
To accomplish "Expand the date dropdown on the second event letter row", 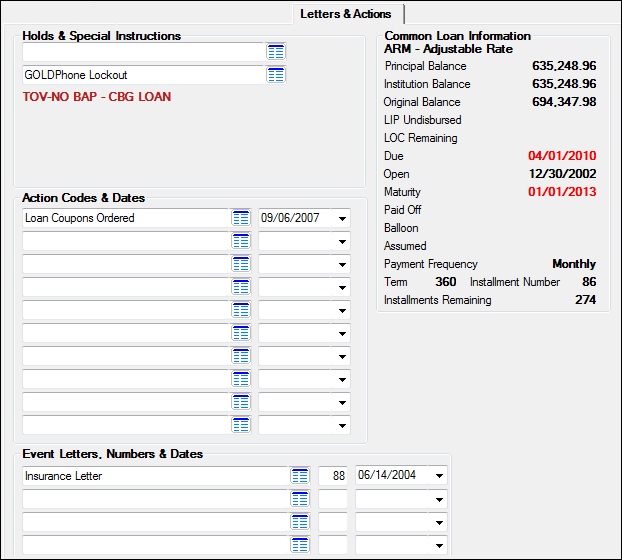I will coord(439,499).
